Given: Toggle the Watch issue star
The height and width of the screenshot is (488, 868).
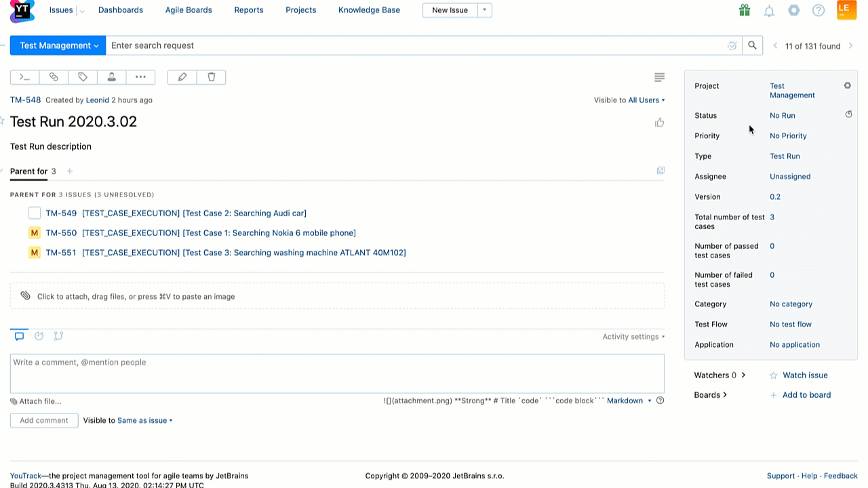Looking at the screenshot, I should click(x=773, y=375).
